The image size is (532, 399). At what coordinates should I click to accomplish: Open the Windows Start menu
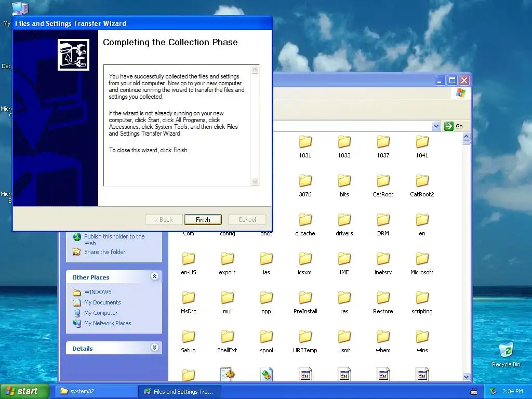coord(24,392)
